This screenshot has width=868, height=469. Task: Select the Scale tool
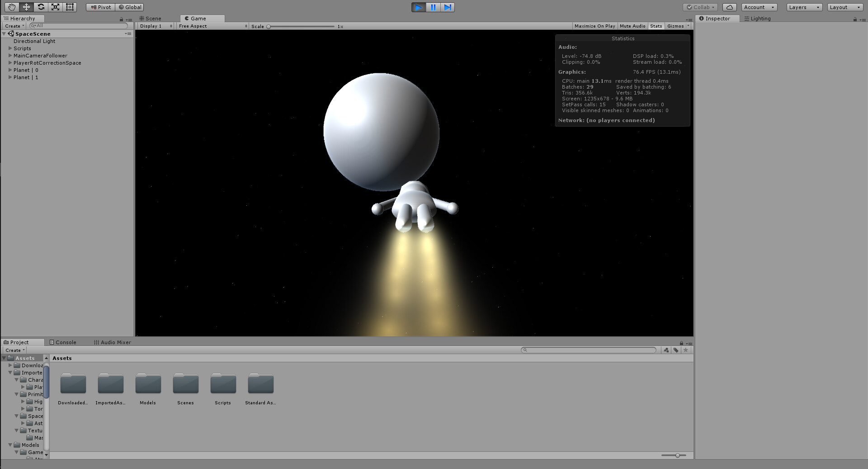[55, 7]
